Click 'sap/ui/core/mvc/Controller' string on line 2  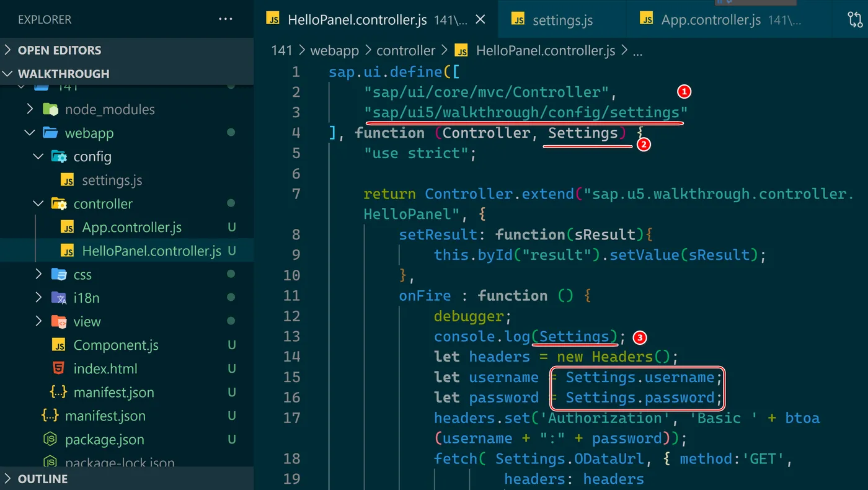point(487,92)
